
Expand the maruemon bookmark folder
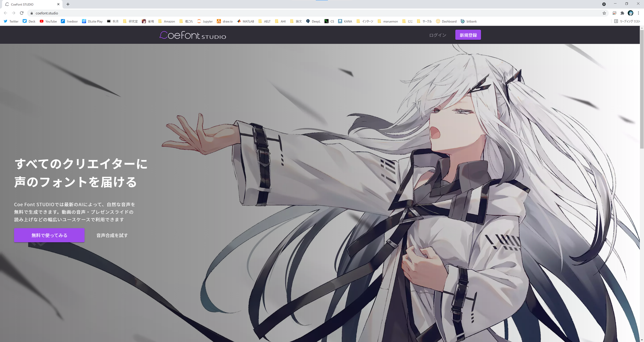(387, 21)
